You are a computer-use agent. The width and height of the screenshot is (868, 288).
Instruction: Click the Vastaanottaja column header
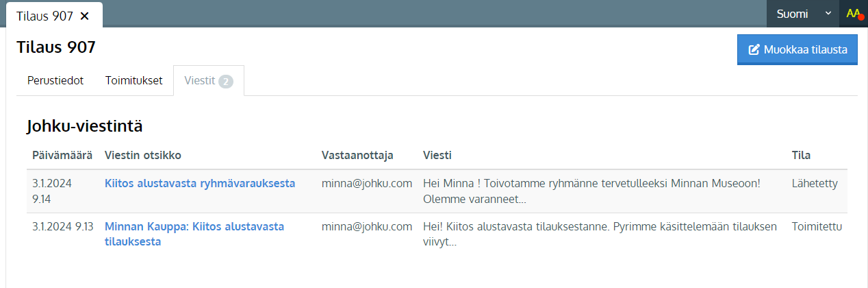[x=357, y=156]
